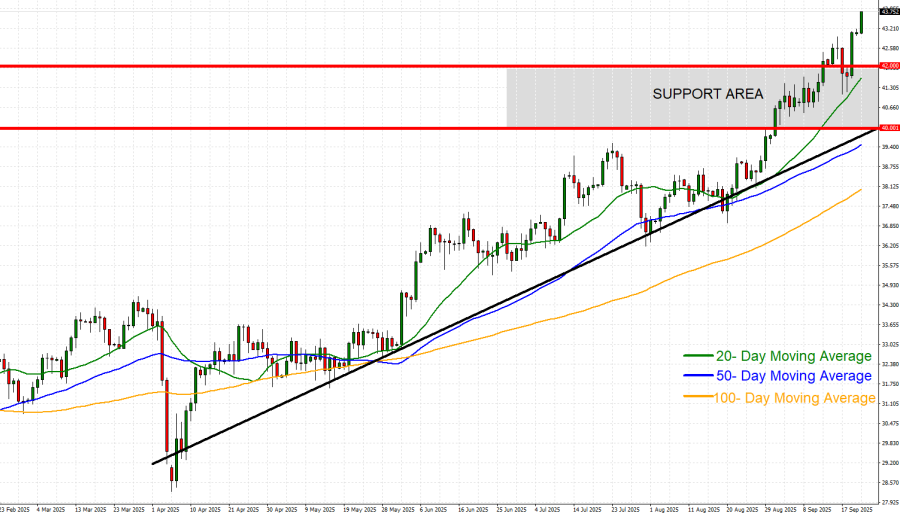Select the 50- Day Moving Average legend label
Screen dimensions: 900x514
[793, 377]
